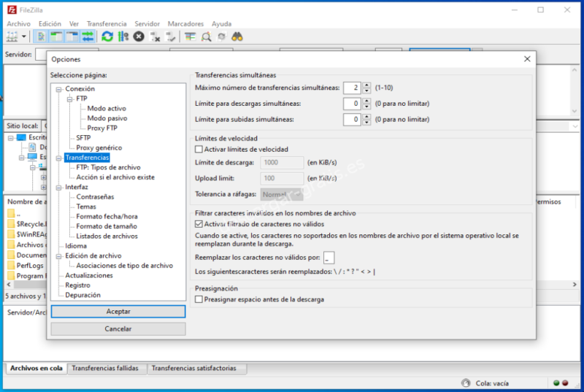Select the $Recycle folder icon in local list
This screenshot has height=392, width=584.
(x=11, y=223)
